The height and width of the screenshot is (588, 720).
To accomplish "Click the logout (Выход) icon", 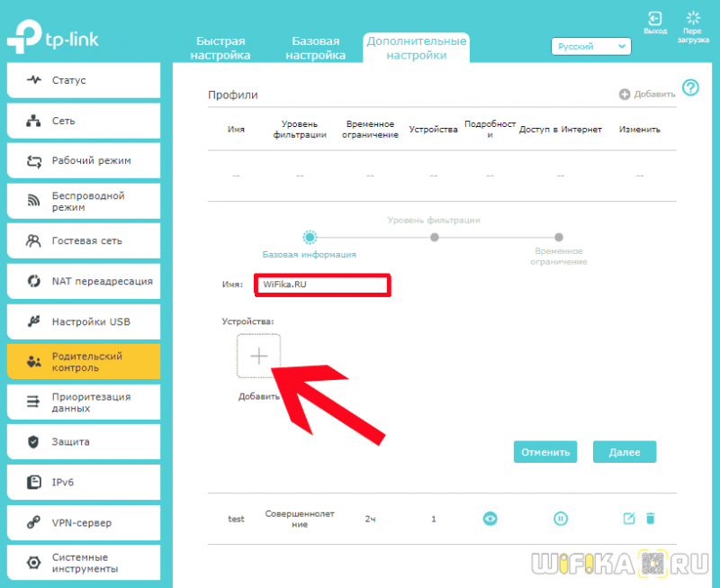I will pyautogui.click(x=655, y=19).
